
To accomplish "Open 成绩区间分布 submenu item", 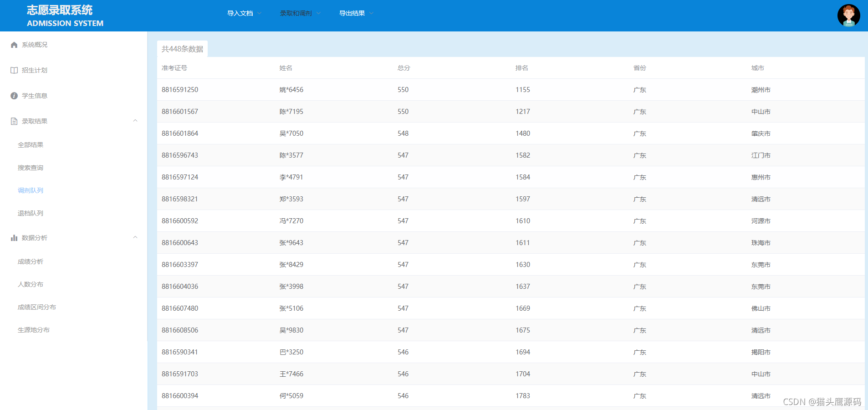I will (37, 307).
